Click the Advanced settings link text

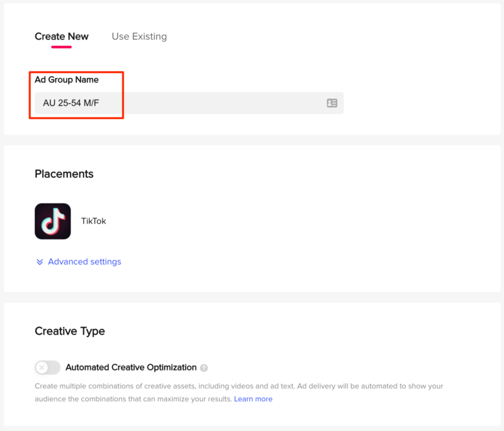pyautogui.click(x=84, y=261)
